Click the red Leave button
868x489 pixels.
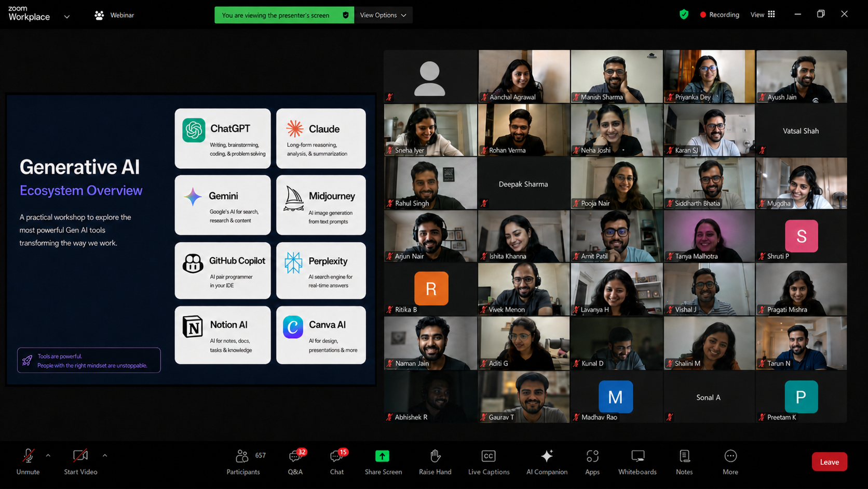(x=829, y=462)
